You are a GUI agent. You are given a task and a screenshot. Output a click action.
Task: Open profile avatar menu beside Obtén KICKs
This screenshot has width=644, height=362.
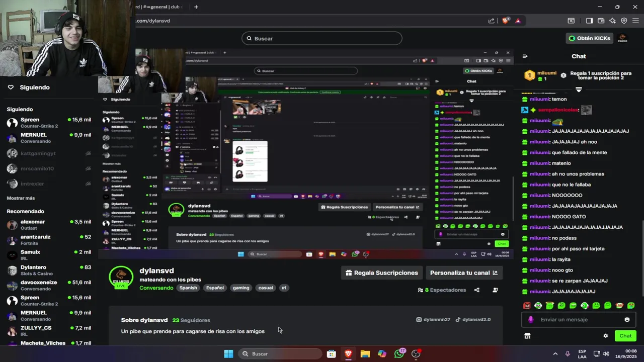pos(622,38)
